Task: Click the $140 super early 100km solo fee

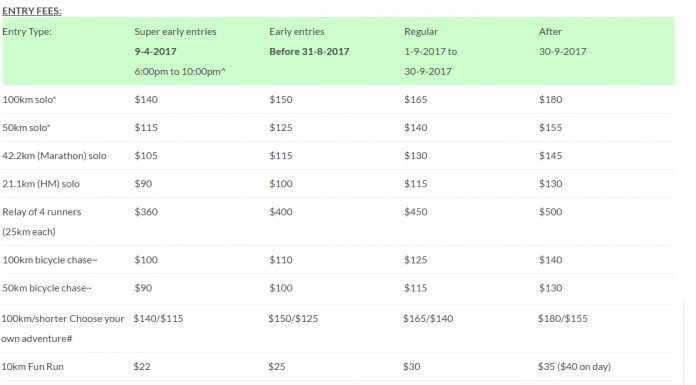Action: [146, 99]
